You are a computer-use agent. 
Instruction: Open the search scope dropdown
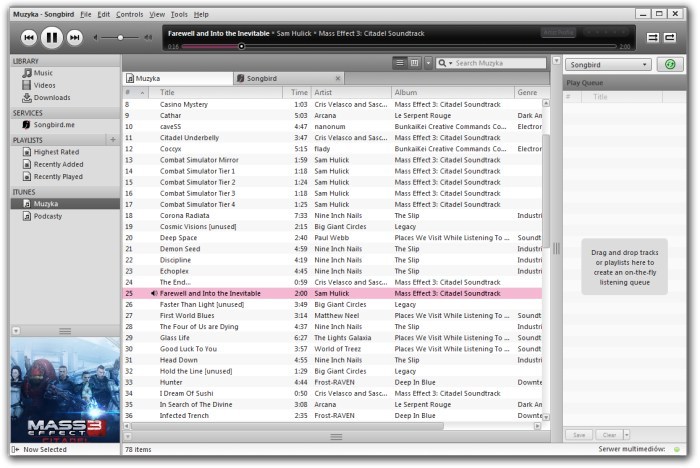coord(445,63)
